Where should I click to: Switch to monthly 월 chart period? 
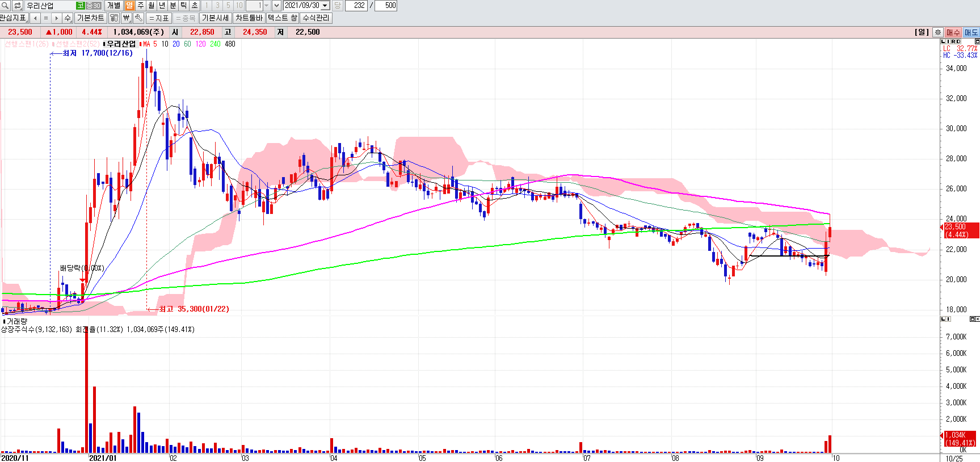(x=151, y=6)
